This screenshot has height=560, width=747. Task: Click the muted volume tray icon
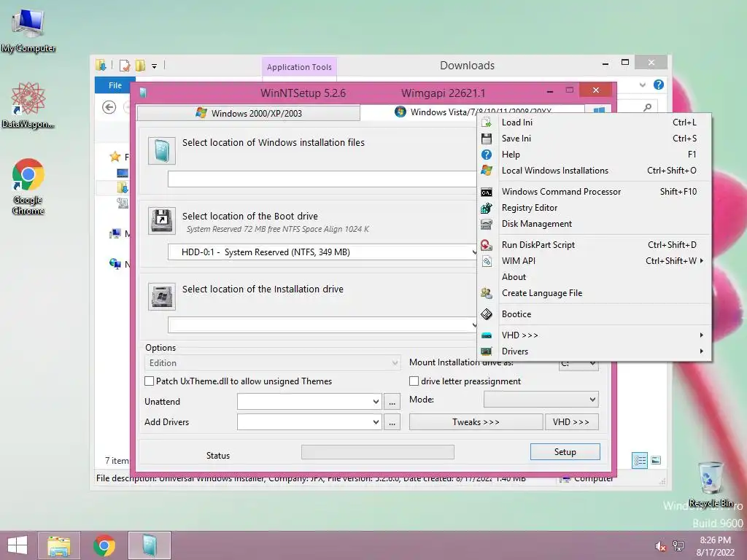click(660, 546)
